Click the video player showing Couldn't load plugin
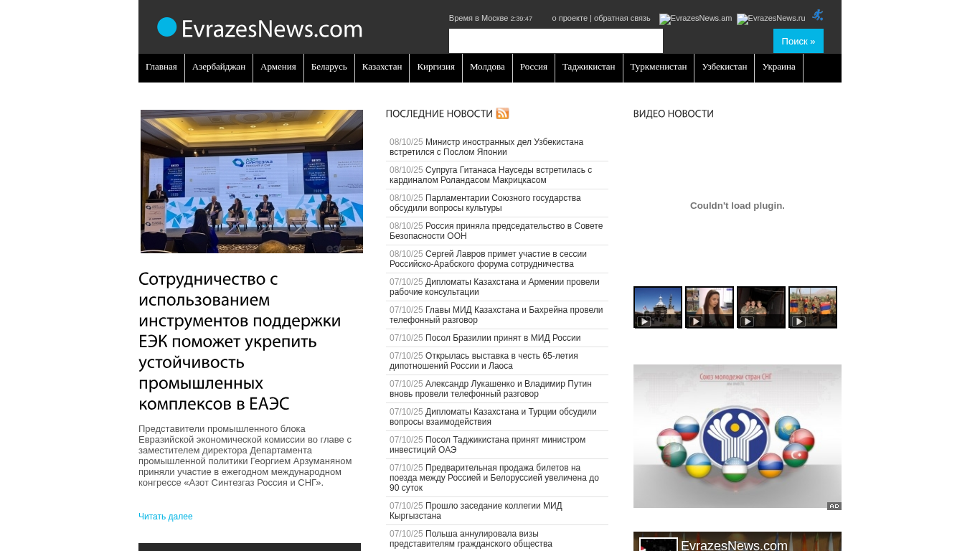 738,206
